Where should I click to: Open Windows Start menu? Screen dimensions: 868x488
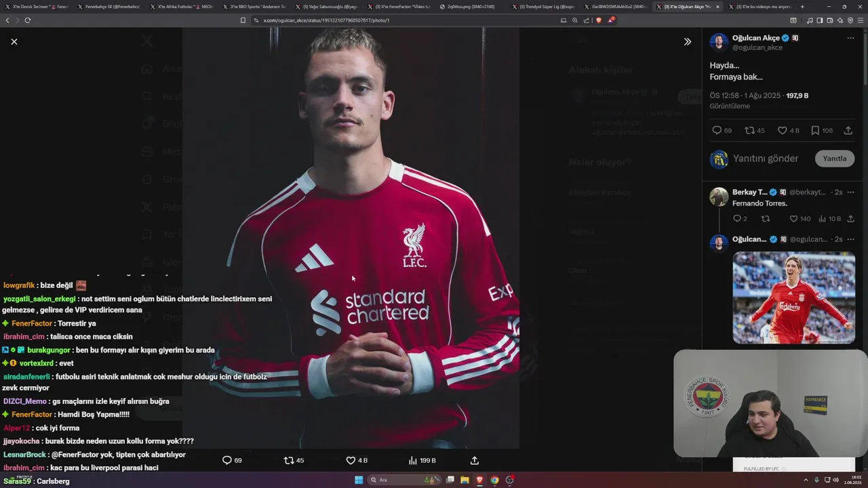359,480
